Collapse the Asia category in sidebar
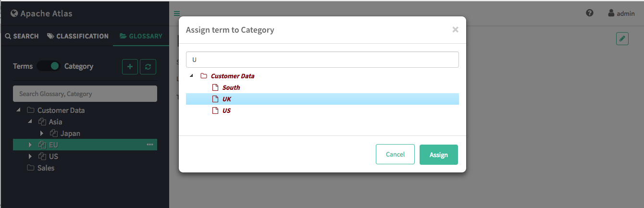Image resolution: width=644 pixels, height=208 pixels. pos(30,122)
